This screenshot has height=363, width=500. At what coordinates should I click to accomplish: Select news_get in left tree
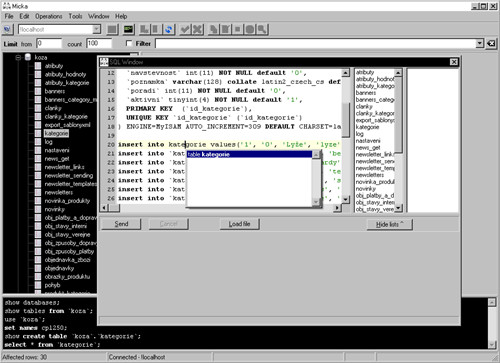[57, 159]
